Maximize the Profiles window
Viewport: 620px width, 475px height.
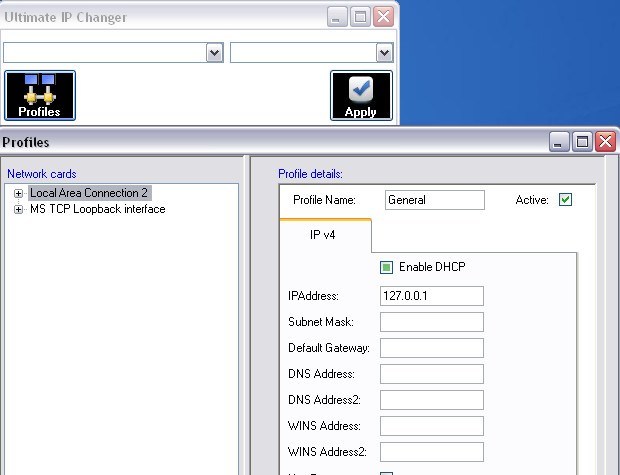[x=582, y=142]
